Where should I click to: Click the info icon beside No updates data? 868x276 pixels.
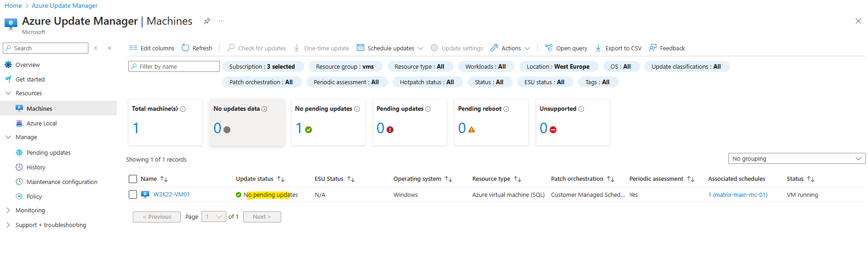point(264,109)
